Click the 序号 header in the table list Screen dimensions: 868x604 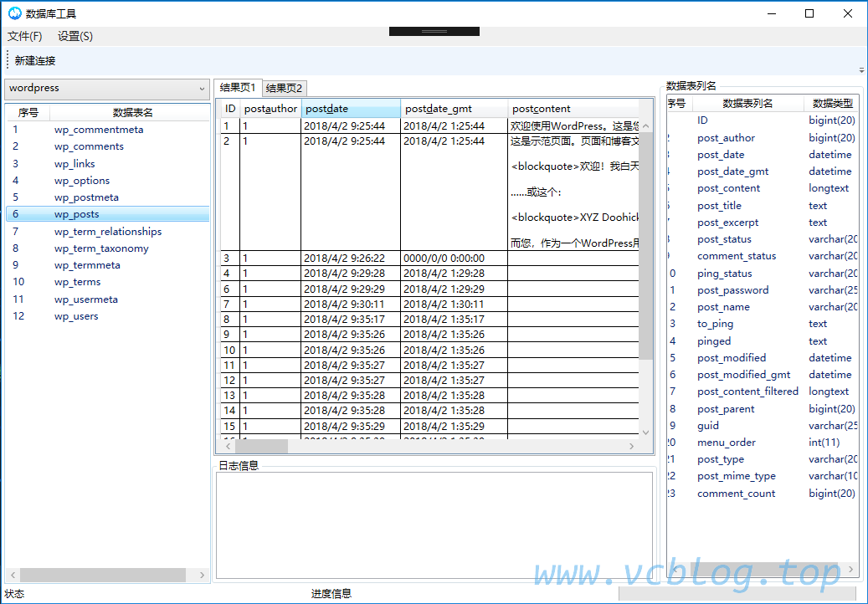coord(28,113)
